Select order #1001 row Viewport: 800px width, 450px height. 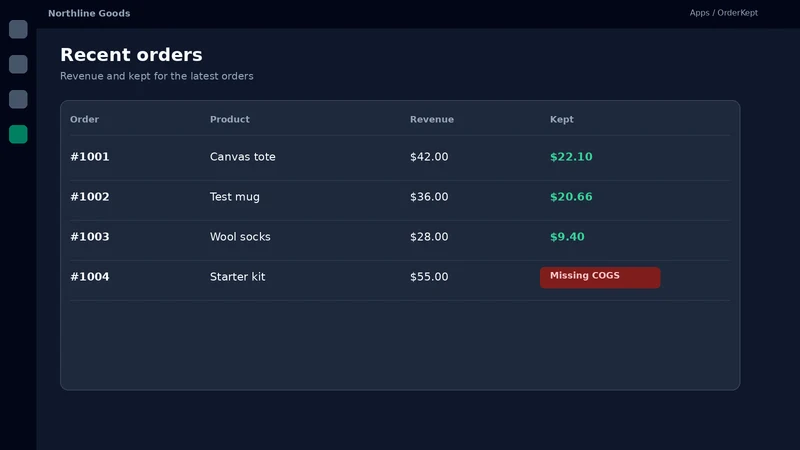click(400, 157)
